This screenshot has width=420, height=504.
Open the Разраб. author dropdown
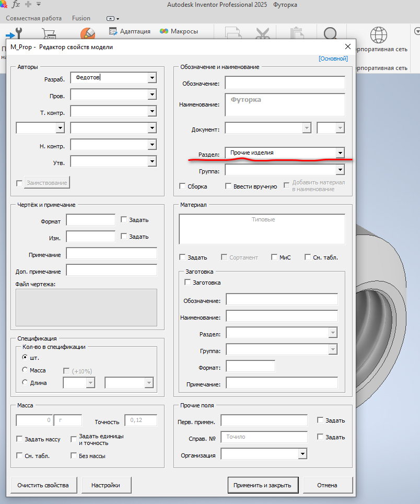[152, 77]
